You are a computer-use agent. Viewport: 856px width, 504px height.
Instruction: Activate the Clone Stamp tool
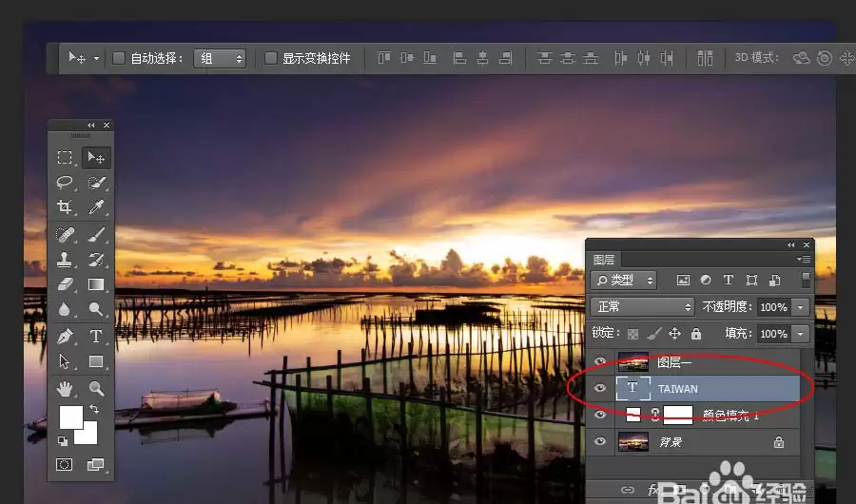click(x=65, y=260)
